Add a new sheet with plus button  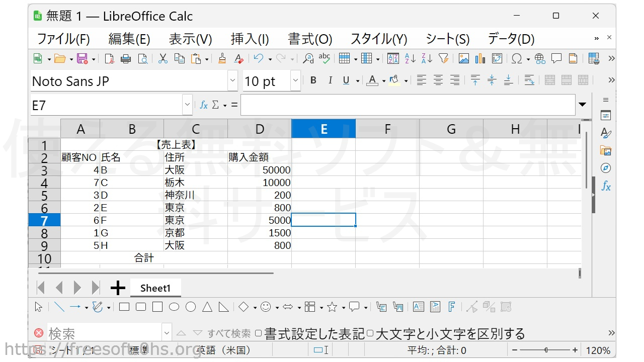pyautogui.click(x=118, y=288)
